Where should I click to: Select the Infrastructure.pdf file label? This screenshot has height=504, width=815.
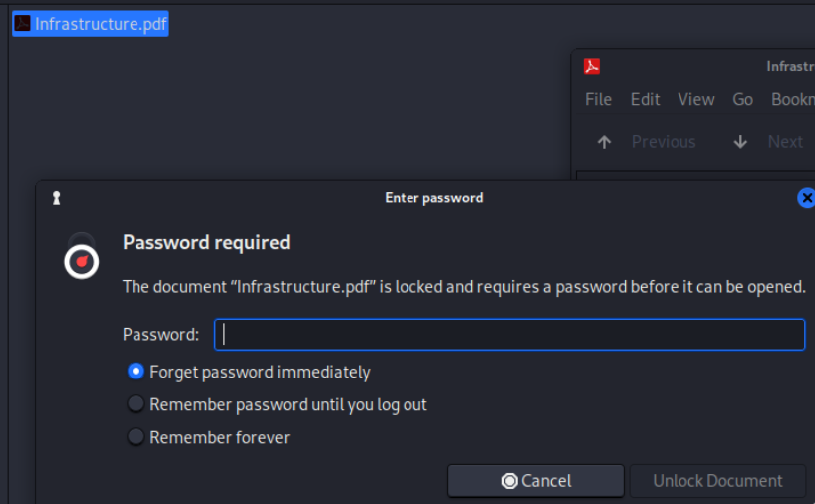(x=101, y=24)
